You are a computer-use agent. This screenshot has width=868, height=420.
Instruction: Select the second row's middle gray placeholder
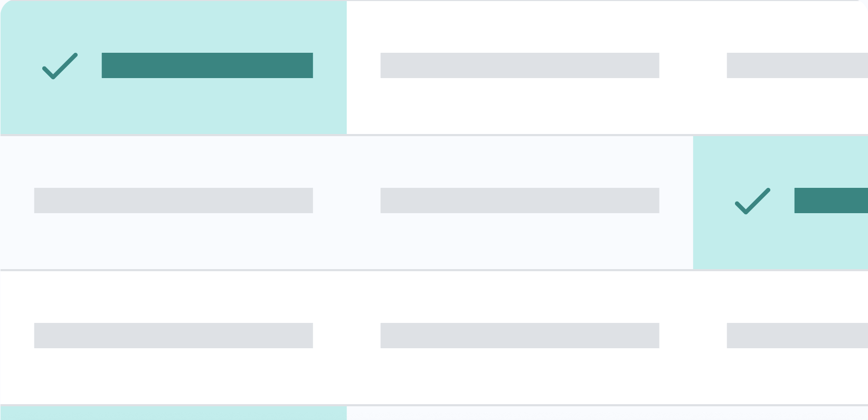click(x=520, y=201)
